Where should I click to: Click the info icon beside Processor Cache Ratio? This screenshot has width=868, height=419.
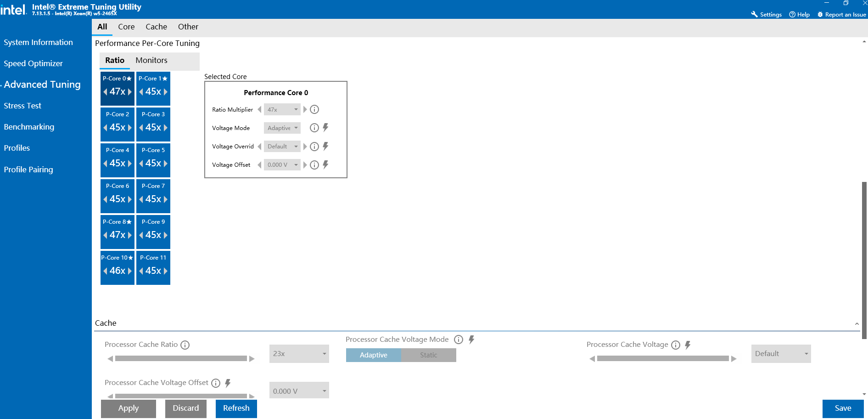coord(185,345)
